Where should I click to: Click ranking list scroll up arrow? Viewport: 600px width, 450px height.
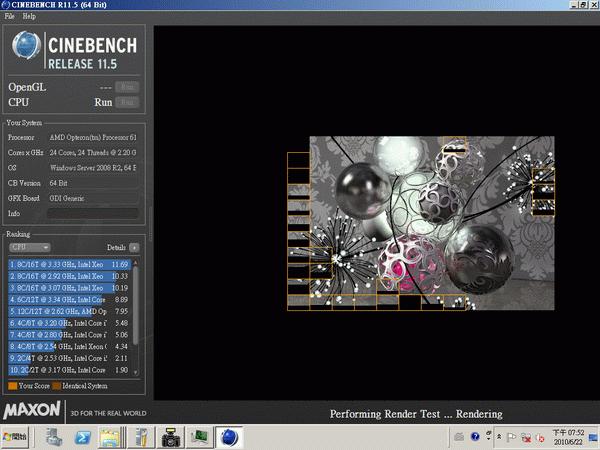135,262
